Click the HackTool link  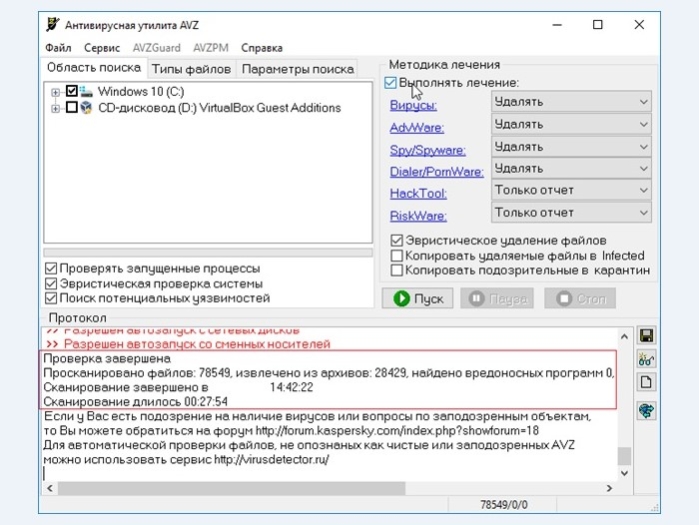click(418, 193)
